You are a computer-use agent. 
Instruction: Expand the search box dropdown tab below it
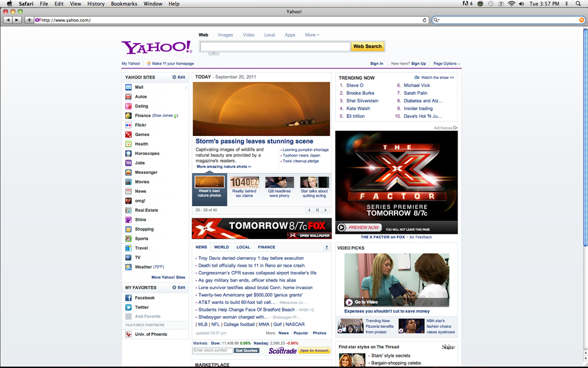tap(213, 54)
